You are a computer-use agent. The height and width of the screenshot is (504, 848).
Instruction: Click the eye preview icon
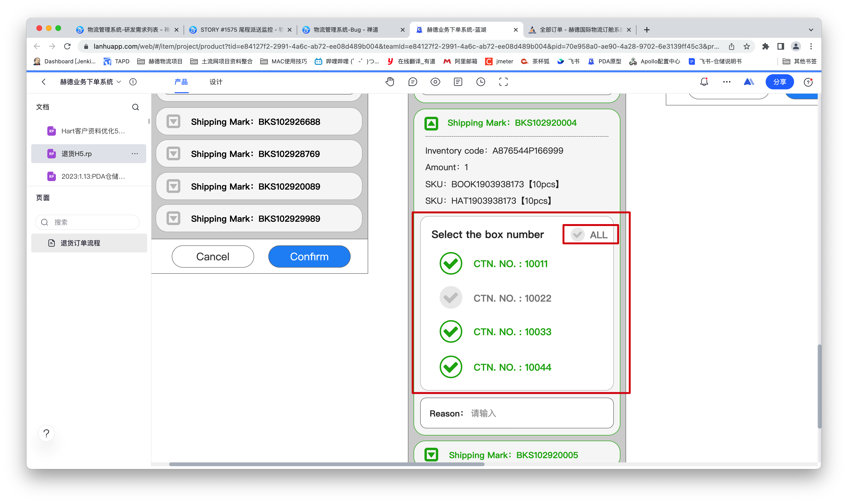(435, 82)
